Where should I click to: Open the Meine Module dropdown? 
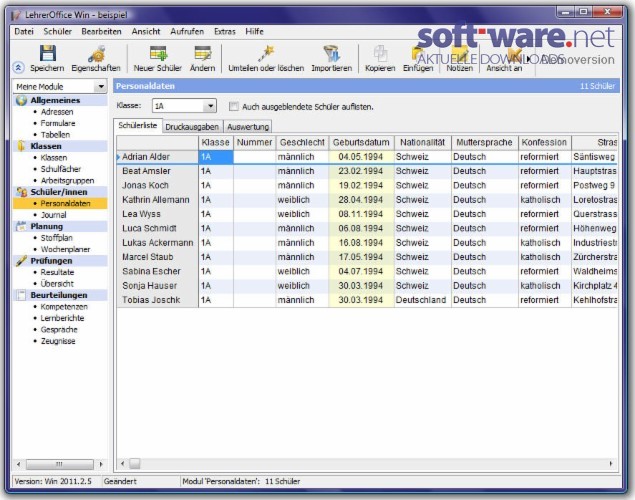(x=100, y=86)
